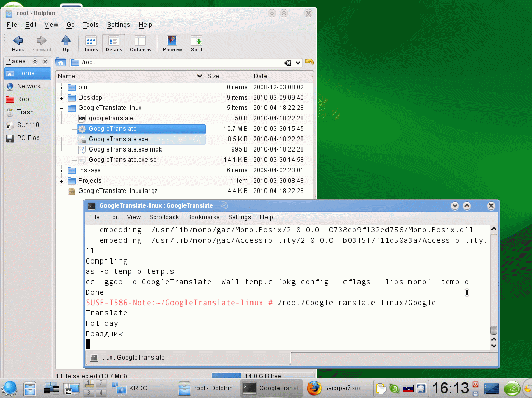Click the home icon beside location bar
This screenshot has height=398, width=532.
61,62
